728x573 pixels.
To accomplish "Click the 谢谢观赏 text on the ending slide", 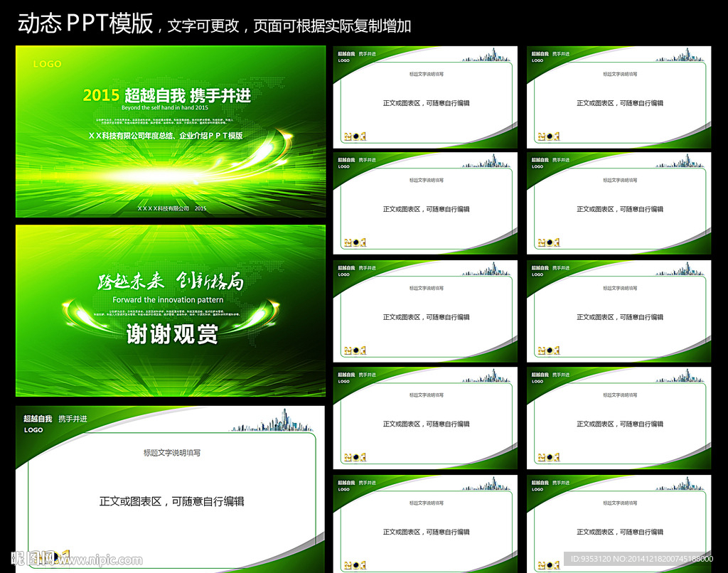I will [172, 334].
